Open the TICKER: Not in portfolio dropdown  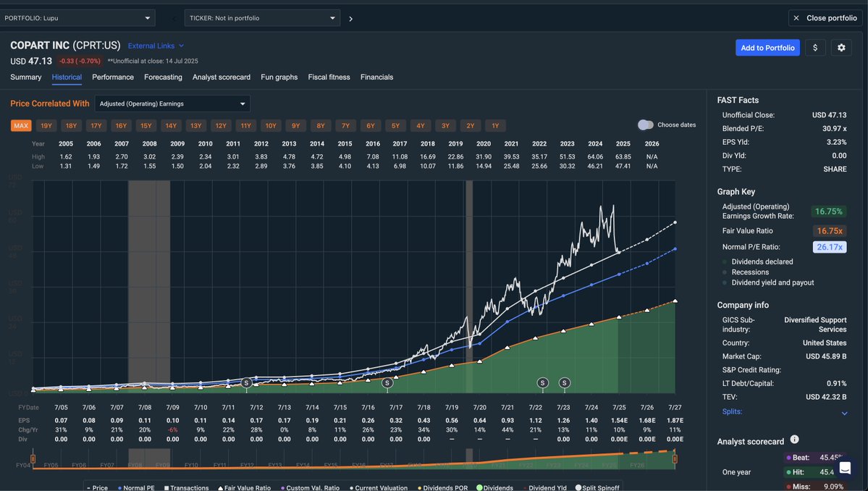(x=262, y=17)
